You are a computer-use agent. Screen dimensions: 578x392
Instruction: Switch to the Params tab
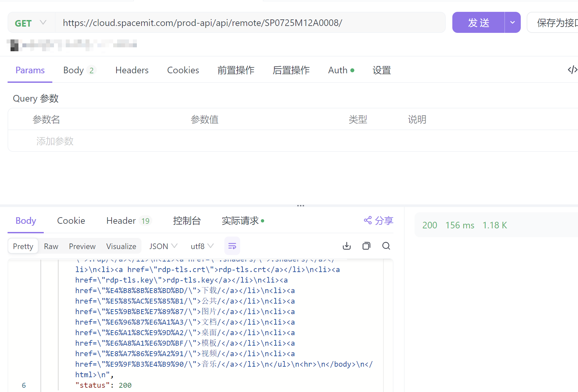[x=30, y=70]
